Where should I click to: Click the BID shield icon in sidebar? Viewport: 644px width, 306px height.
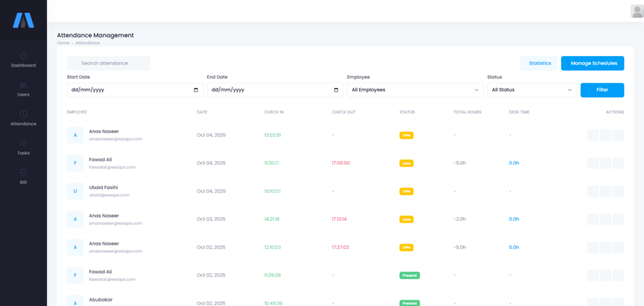23,173
